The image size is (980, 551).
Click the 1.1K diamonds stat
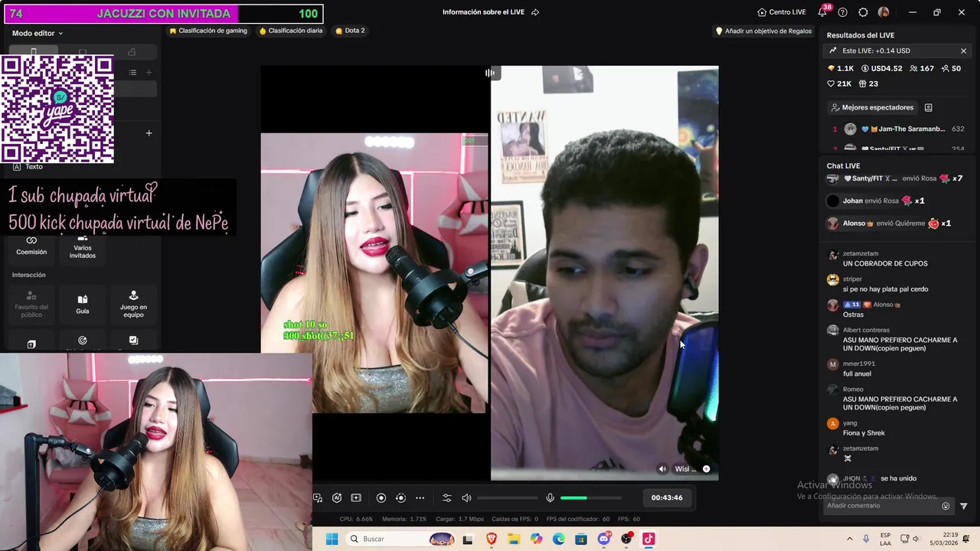(x=841, y=68)
